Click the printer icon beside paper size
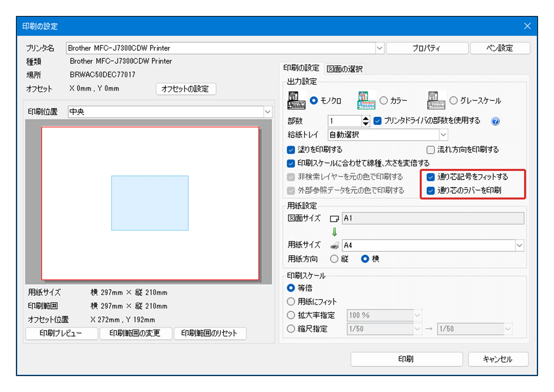 click(x=334, y=246)
